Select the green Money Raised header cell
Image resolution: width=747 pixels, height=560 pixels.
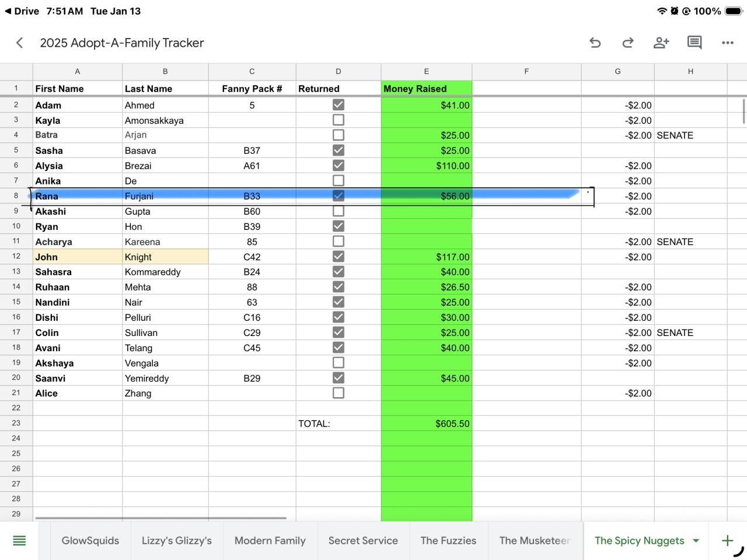426,89
